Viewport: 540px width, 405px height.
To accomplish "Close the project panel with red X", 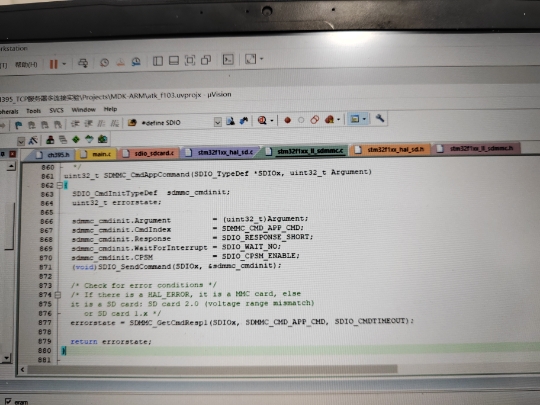I will tap(13, 154).
